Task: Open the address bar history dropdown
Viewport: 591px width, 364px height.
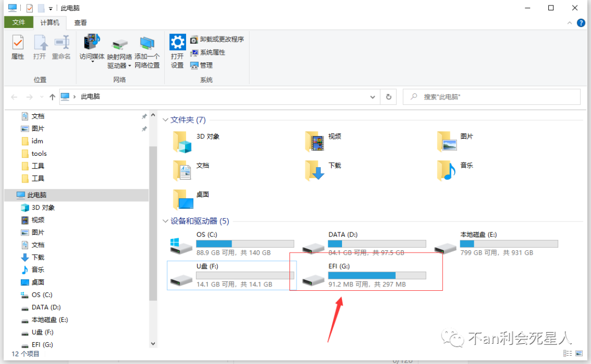Action: click(373, 97)
